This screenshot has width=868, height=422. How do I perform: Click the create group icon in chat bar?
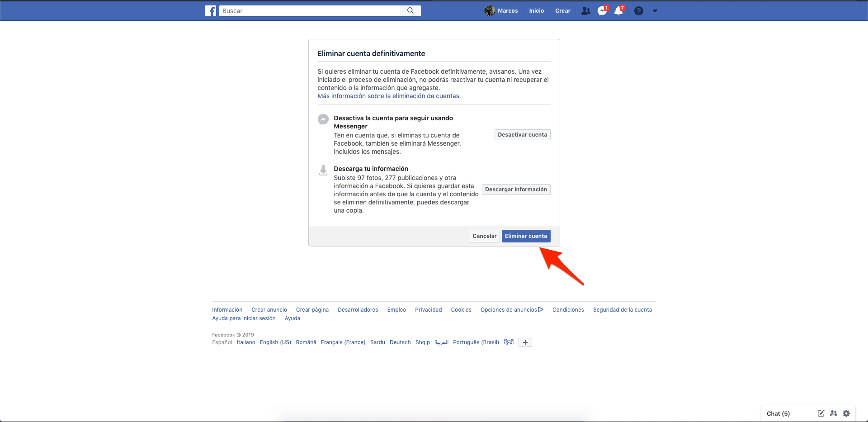pos(834,413)
